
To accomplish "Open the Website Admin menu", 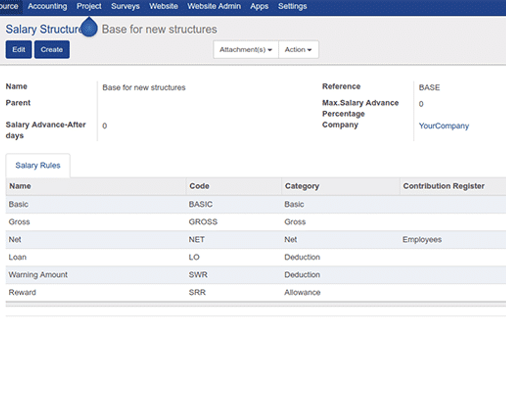I will [x=214, y=6].
